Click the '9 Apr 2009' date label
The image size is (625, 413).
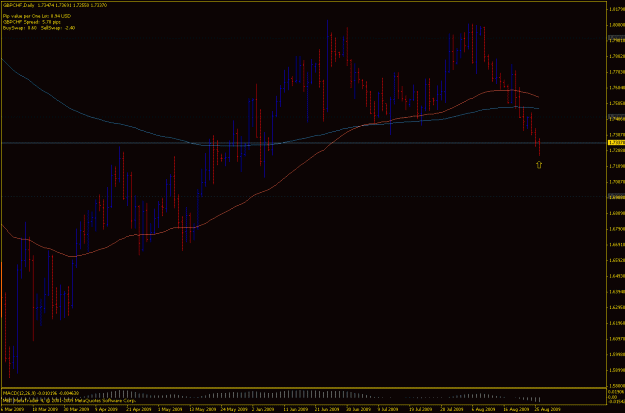click(x=107, y=409)
